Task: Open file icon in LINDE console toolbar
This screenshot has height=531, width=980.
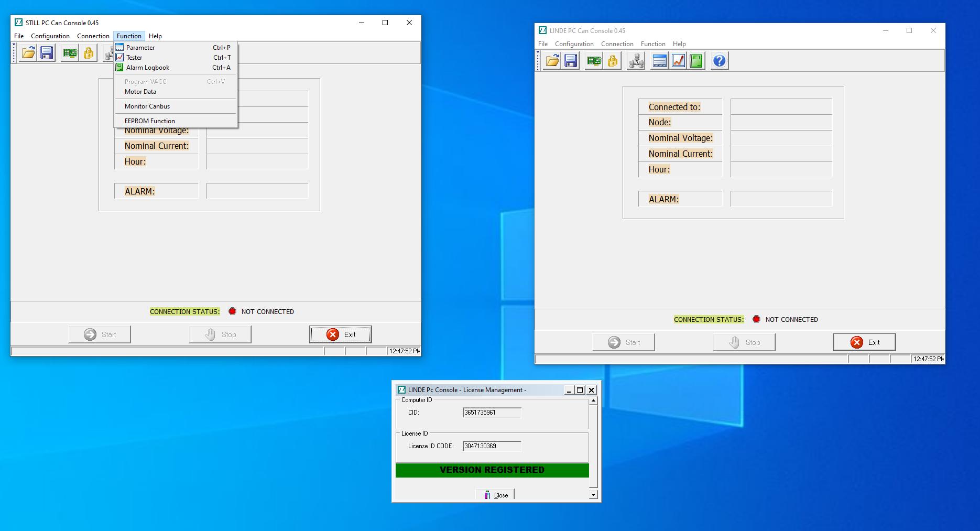Action: (x=552, y=61)
